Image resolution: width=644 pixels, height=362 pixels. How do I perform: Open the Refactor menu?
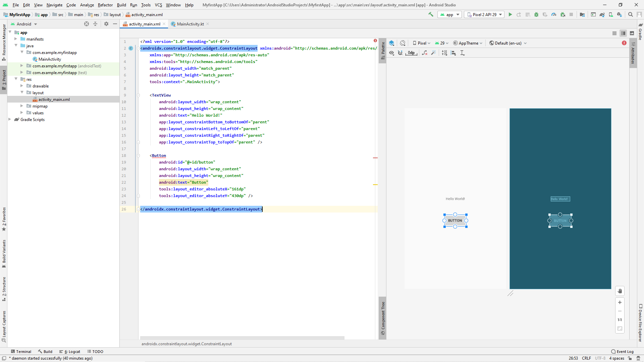tap(105, 5)
